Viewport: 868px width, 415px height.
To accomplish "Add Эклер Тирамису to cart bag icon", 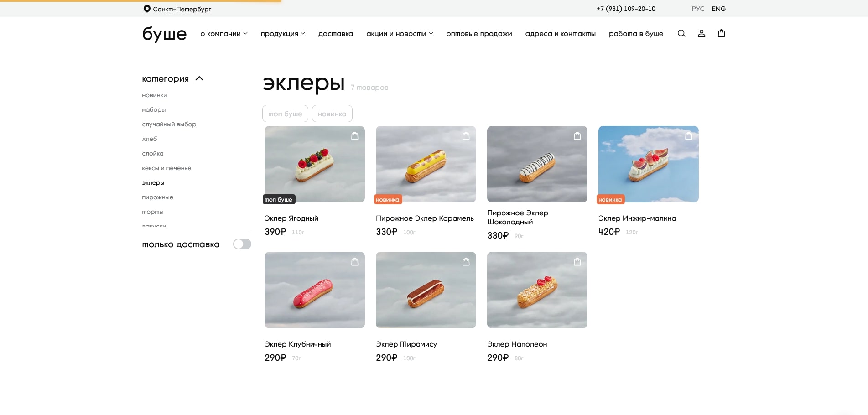I will coord(466,262).
